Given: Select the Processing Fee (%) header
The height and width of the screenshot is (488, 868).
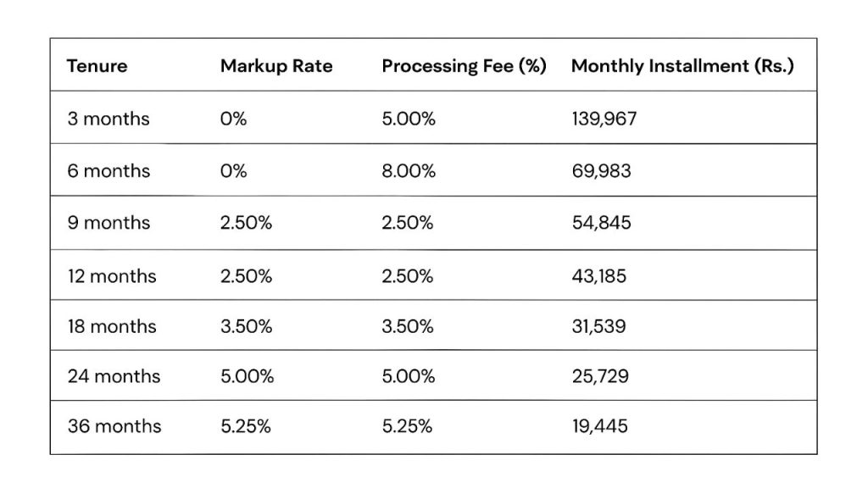Looking at the screenshot, I should pyautogui.click(x=463, y=66).
